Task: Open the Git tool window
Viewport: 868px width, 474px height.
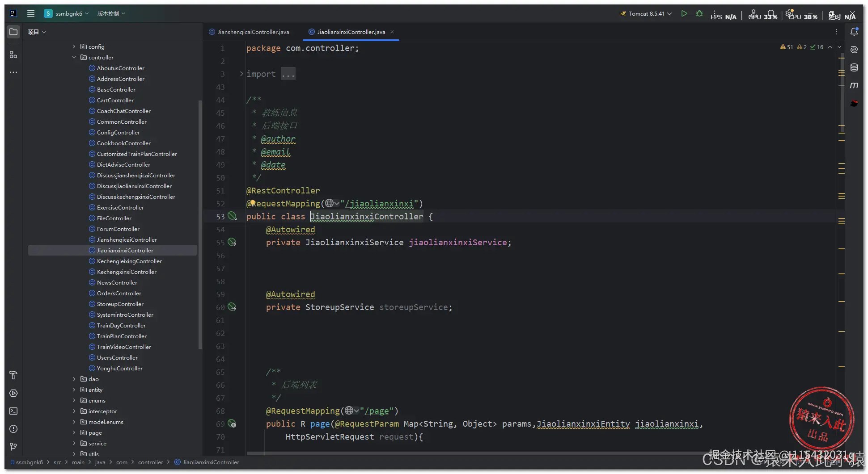Action: pyautogui.click(x=13, y=446)
